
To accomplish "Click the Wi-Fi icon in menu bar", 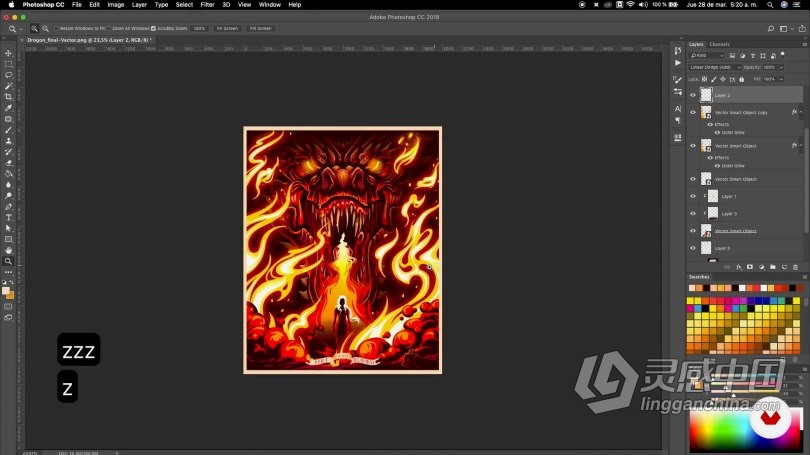I will point(630,5).
